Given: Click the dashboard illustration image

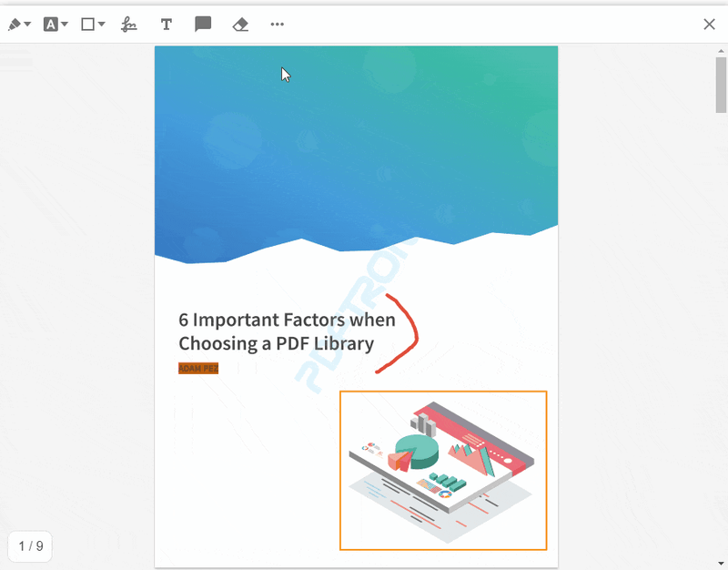Looking at the screenshot, I should click(x=441, y=472).
